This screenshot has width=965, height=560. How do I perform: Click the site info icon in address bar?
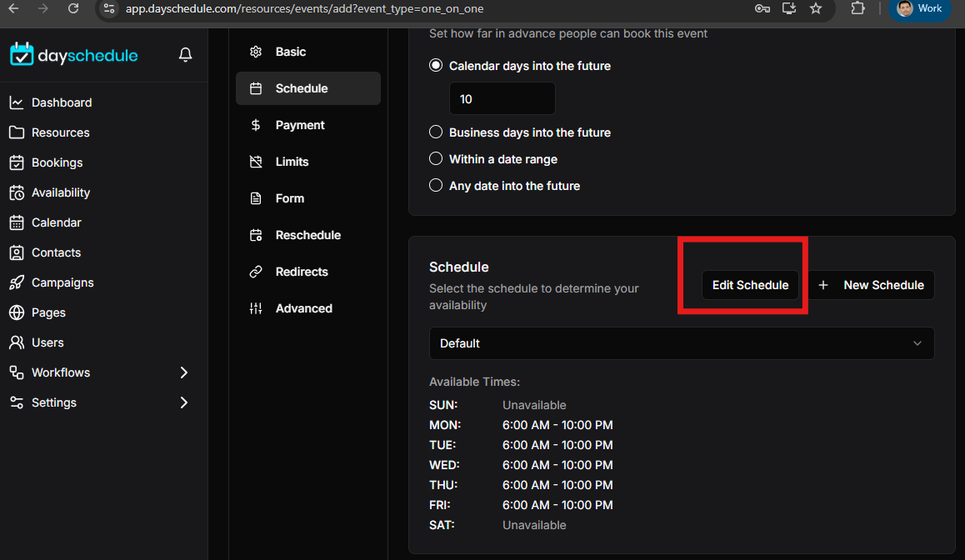click(109, 8)
